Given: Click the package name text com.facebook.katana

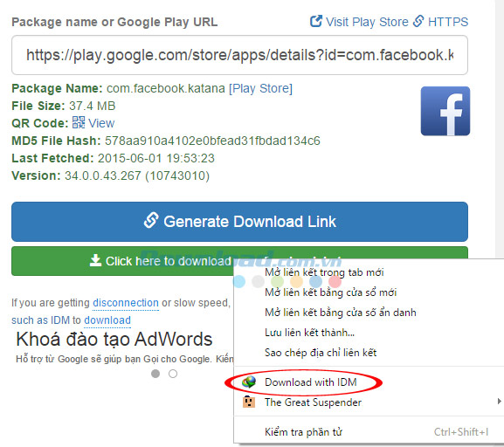Looking at the screenshot, I should coord(166,88).
